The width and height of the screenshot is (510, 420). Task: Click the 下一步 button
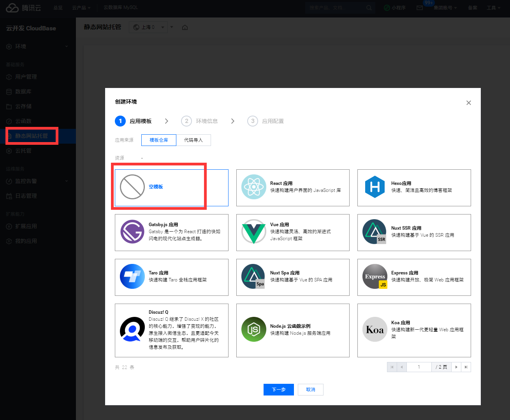(279, 390)
